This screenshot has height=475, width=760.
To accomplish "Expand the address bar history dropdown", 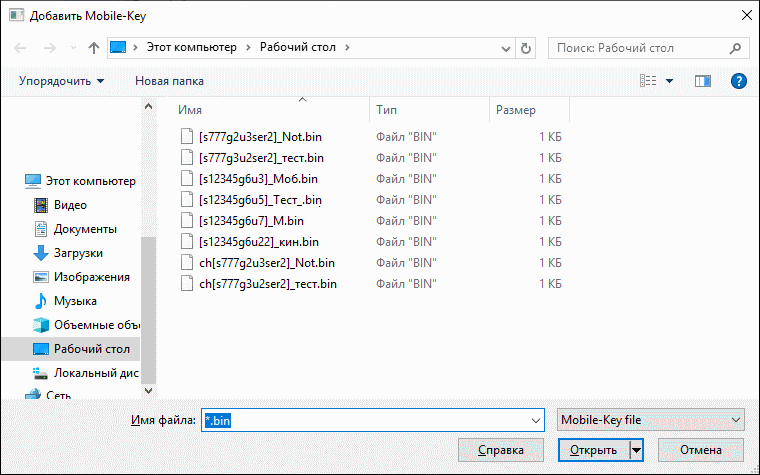I will [x=503, y=47].
